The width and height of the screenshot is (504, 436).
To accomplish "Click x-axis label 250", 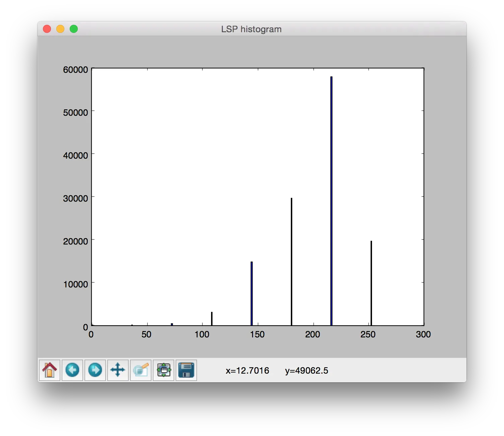I will point(368,334).
